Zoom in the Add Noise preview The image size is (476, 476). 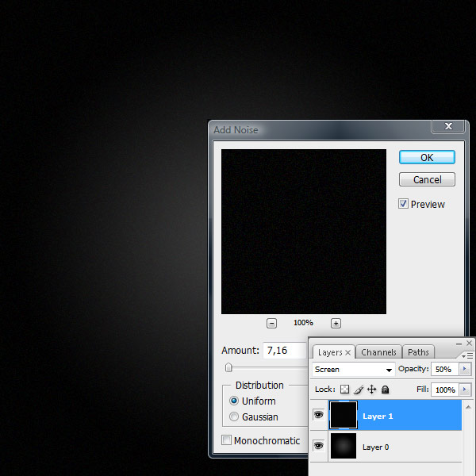(x=336, y=324)
